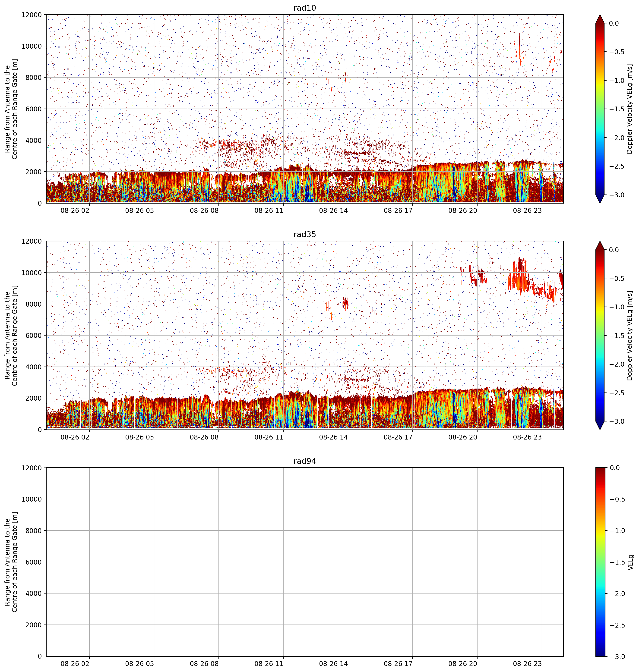Click the -1.5 label on rad35 colorbar

tap(617, 335)
